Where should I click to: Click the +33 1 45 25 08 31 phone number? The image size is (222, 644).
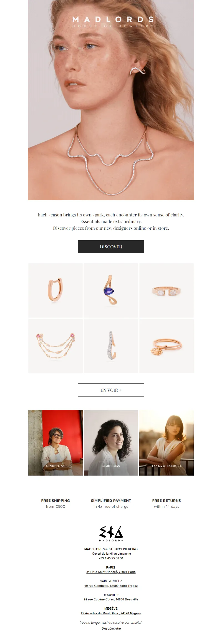(111, 558)
